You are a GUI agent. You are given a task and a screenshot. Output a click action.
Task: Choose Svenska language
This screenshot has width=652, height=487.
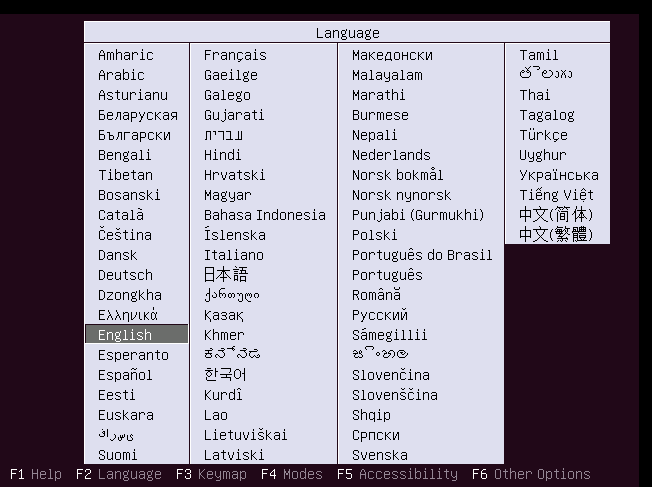pyautogui.click(x=380, y=455)
